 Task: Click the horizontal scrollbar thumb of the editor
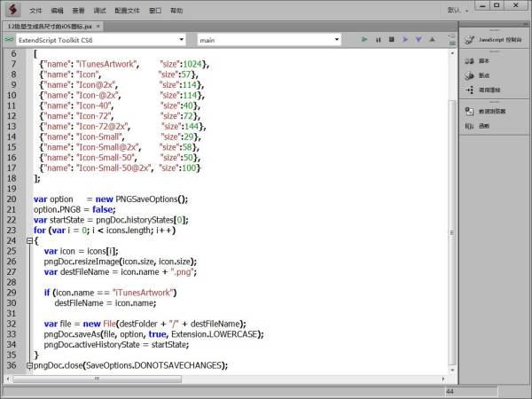[x=98, y=379]
